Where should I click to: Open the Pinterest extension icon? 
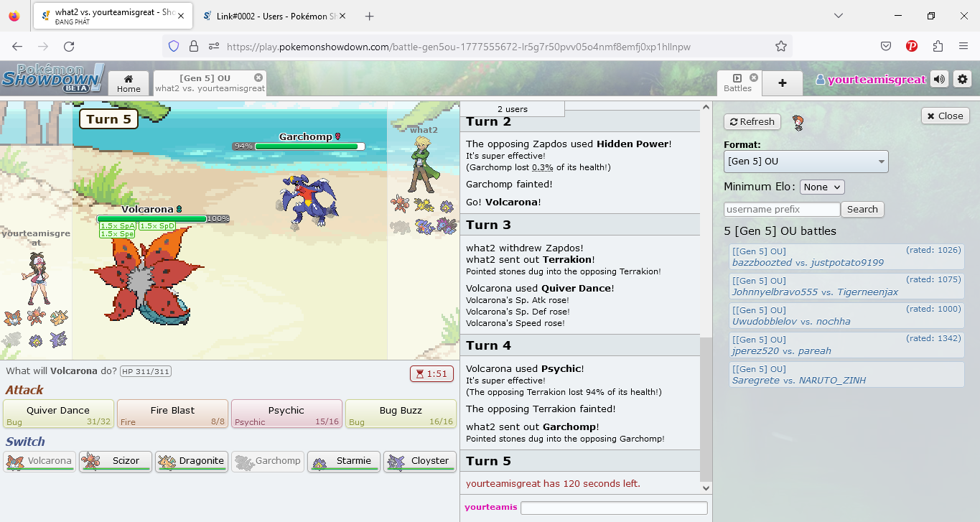(x=912, y=46)
